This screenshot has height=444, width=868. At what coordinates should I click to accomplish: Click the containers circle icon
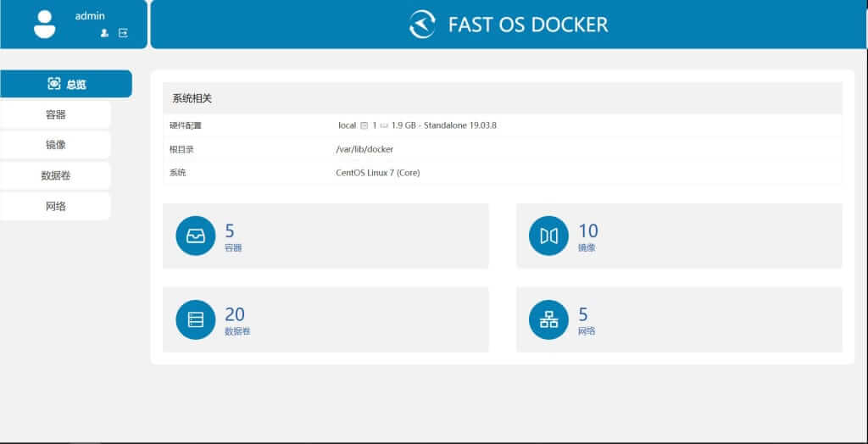coord(196,236)
